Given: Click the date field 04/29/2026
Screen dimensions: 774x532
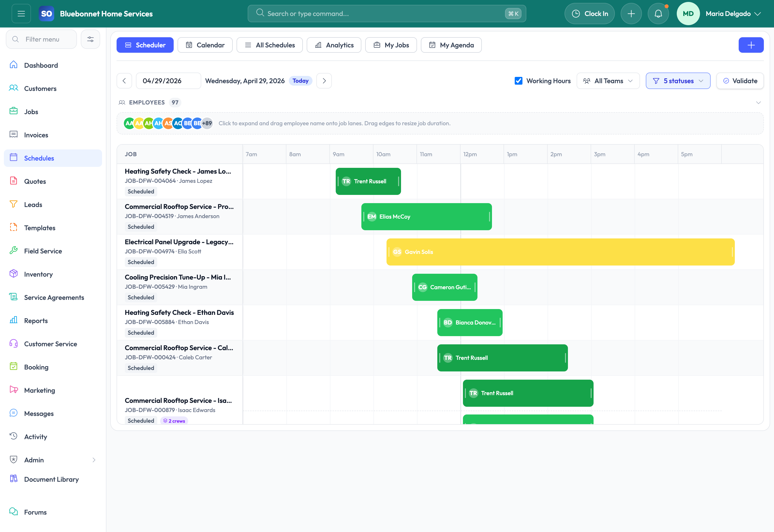Looking at the screenshot, I should [x=168, y=81].
